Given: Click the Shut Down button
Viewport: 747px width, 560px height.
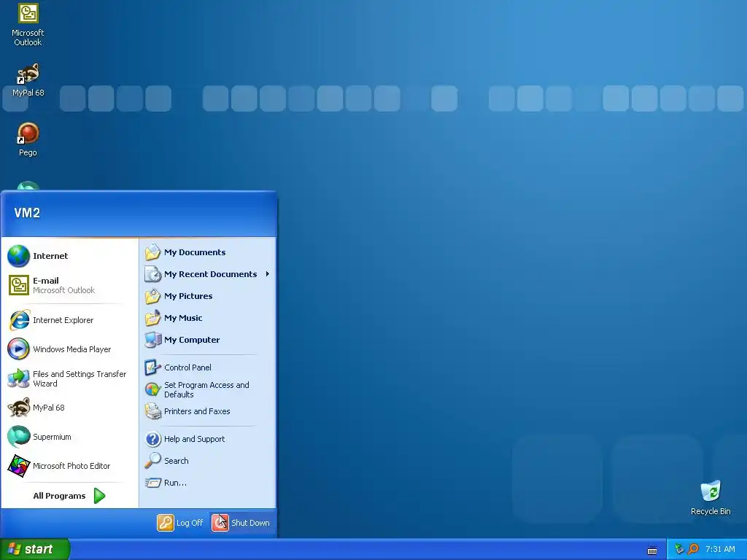Looking at the screenshot, I should click(241, 523).
